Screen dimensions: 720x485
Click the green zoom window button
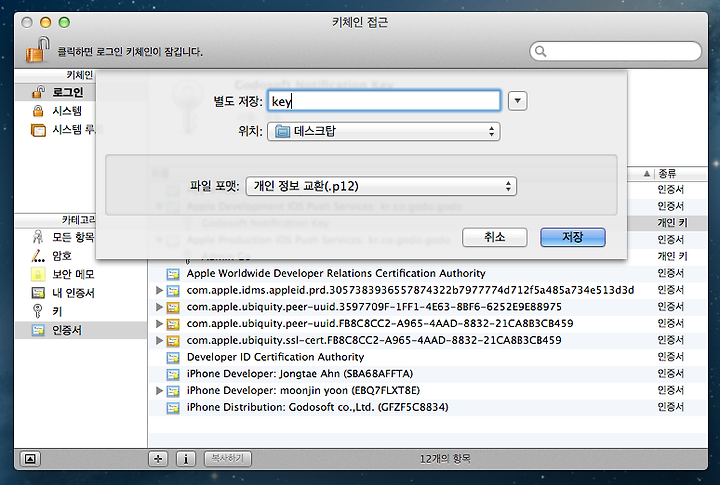click(64, 22)
